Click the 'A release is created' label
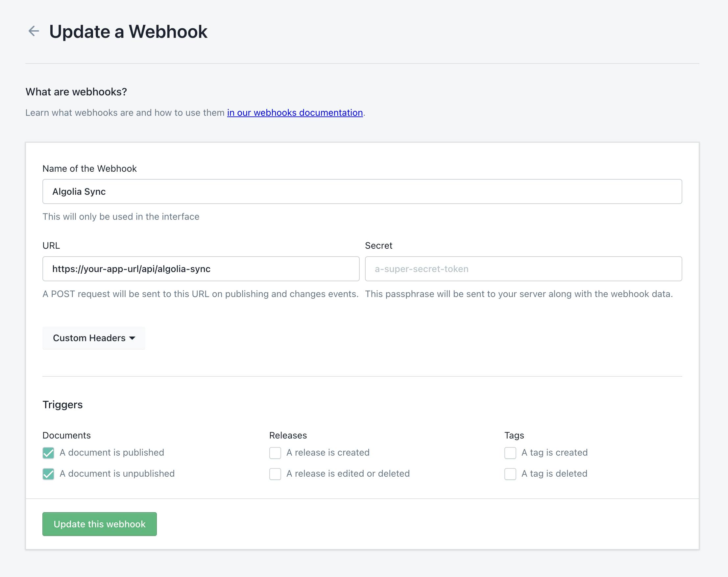The image size is (728, 577). click(328, 453)
